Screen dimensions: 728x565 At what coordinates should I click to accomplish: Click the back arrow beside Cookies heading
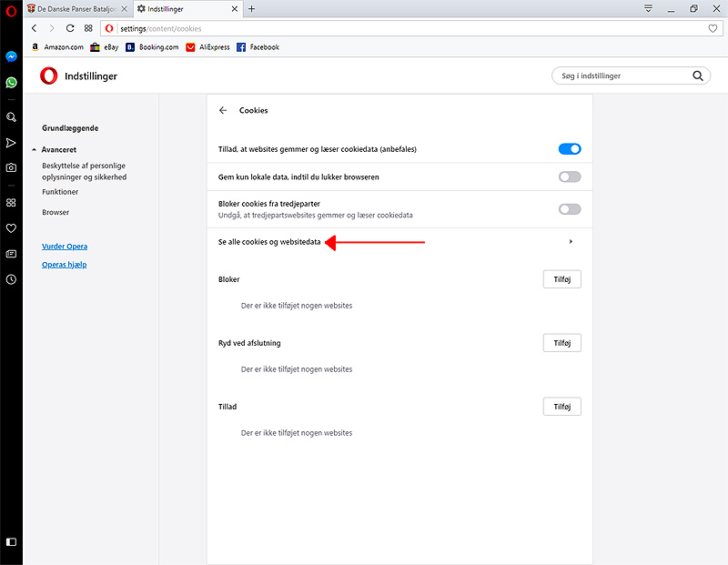tap(223, 110)
